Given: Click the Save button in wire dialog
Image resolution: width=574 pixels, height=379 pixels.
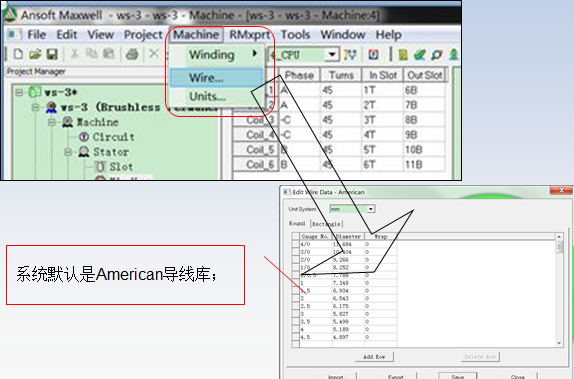Looking at the screenshot, I should [458, 376].
